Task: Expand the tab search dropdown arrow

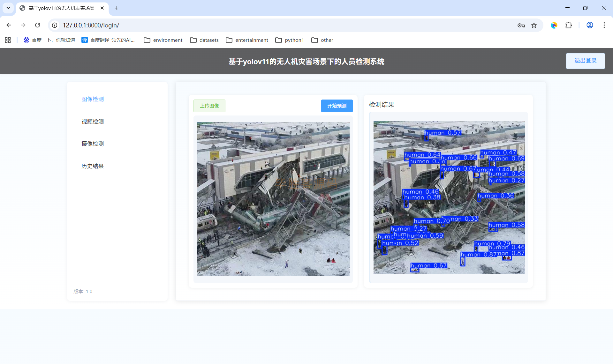Action: point(8,8)
